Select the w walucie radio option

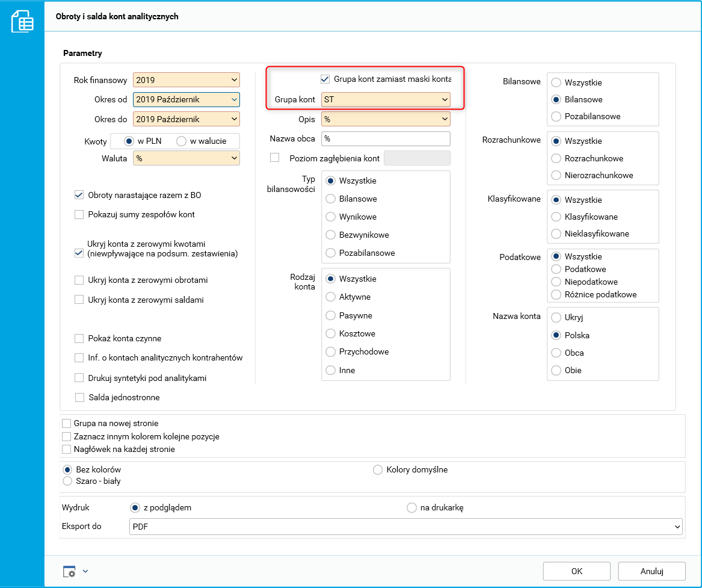(182, 141)
